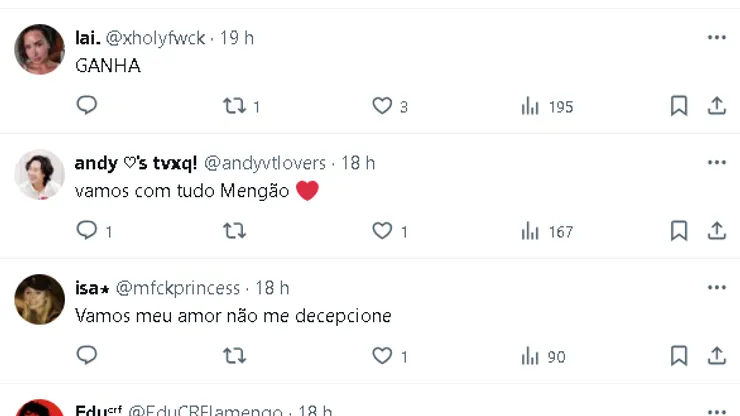This screenshot has width=740, height=416.
Task: Share isa's 'Vamos meu amor' tweet
Action: coord(716,355)
